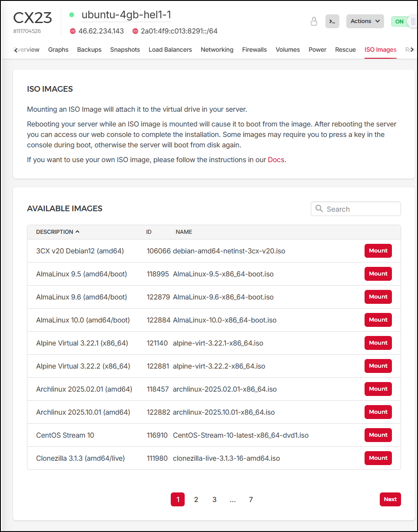418x532 pixels.
Task: Click the Search images input field
Action: point(361,209)
